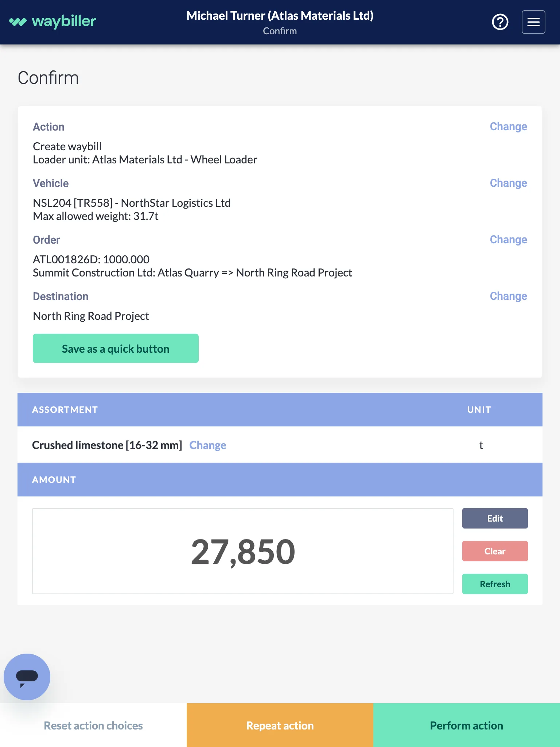Edit the amount value
The image size is (560, 747).
pyautogui.click(x=495, y=518)
